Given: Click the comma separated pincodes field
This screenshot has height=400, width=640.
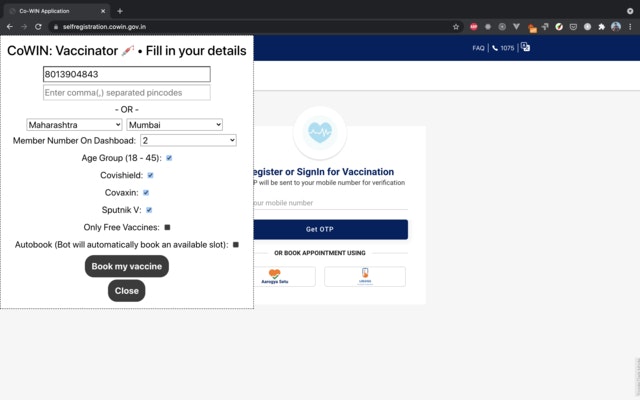Looking at the screenshot, I should tap(127, 93).
